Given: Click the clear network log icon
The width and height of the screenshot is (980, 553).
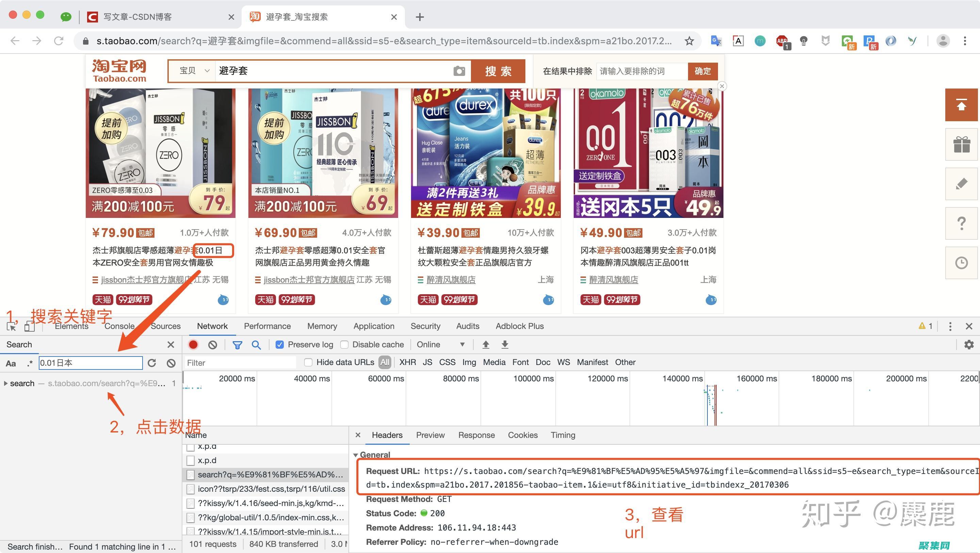Looking at the screenshot, I should coord(213,344).
